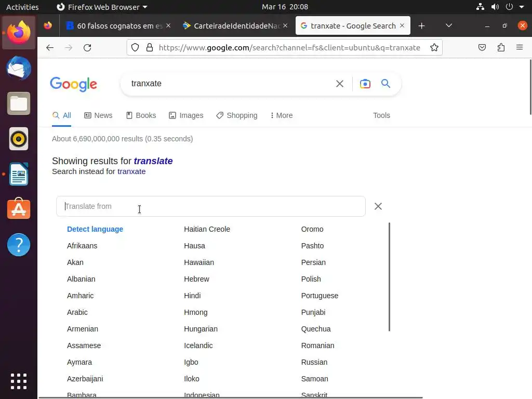
Task: Close the CarteiradeIdentidadeNac tab
Action: 285,25
